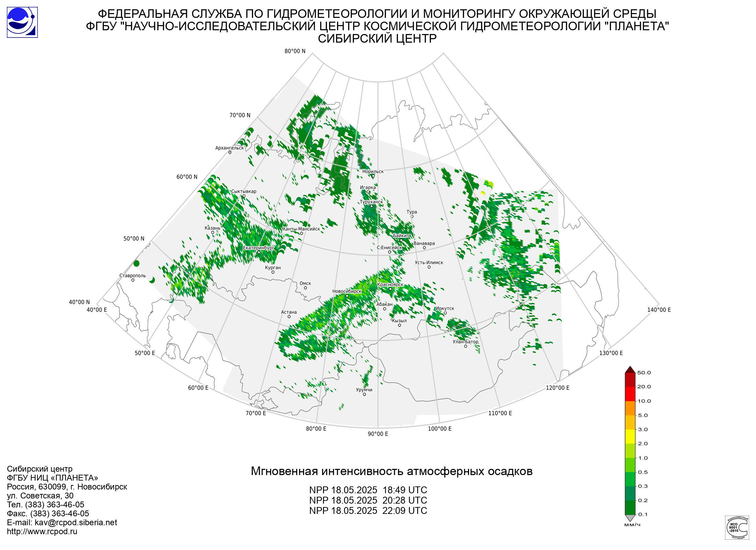
Task: Select the Абакан city label
Action: pyautogui.click(x=384, y=304)
